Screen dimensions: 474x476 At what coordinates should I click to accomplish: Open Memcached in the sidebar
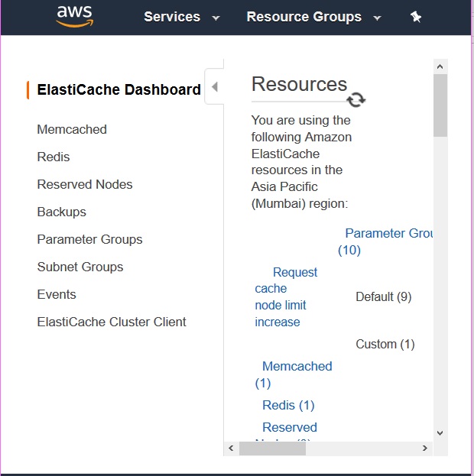(x=72, y=129)
